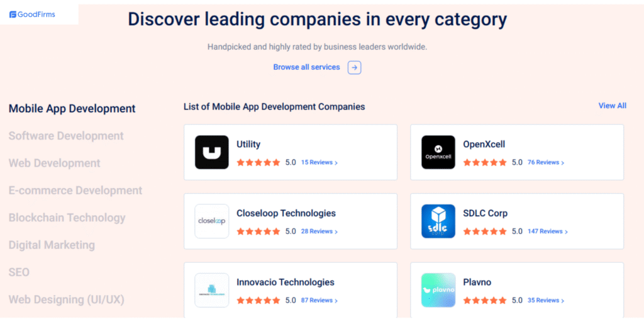Click the OpenXcell 76 Reviews link
Screen dimensions: 644x322
(545, 162)
